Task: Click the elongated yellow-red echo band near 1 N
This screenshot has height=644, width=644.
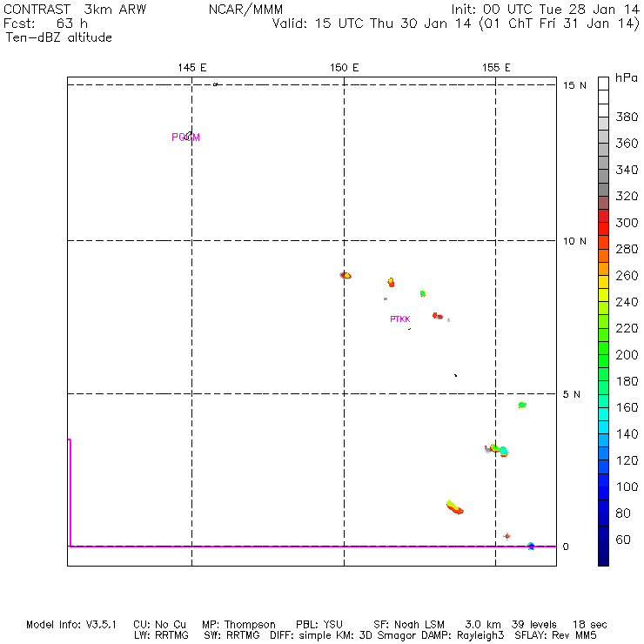Action: point(454,507)
